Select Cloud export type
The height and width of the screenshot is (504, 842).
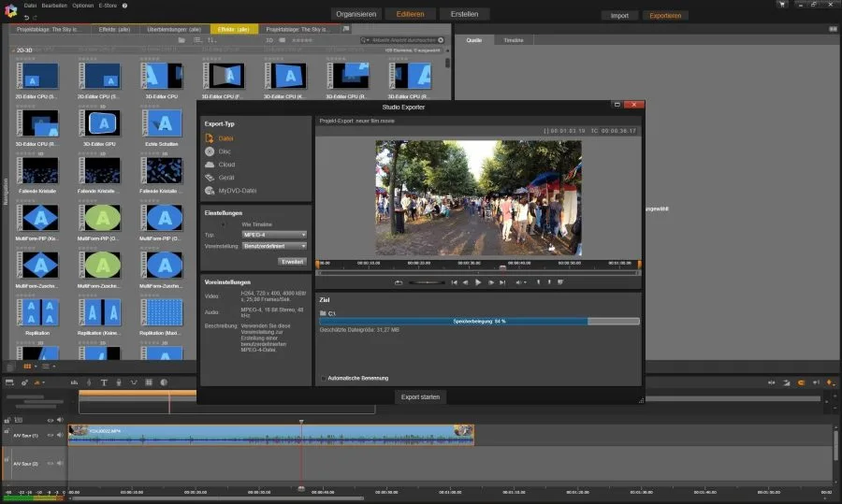[220, 165]
